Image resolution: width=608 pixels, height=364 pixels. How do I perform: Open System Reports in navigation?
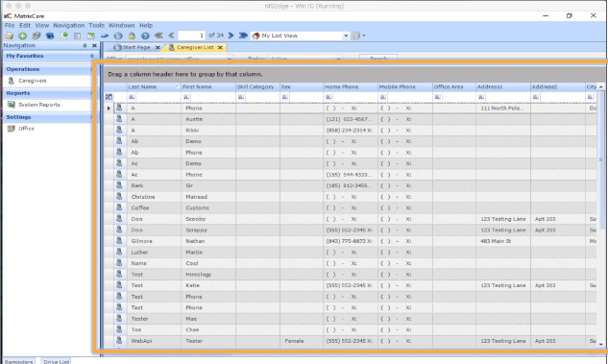tap(39, 105)
